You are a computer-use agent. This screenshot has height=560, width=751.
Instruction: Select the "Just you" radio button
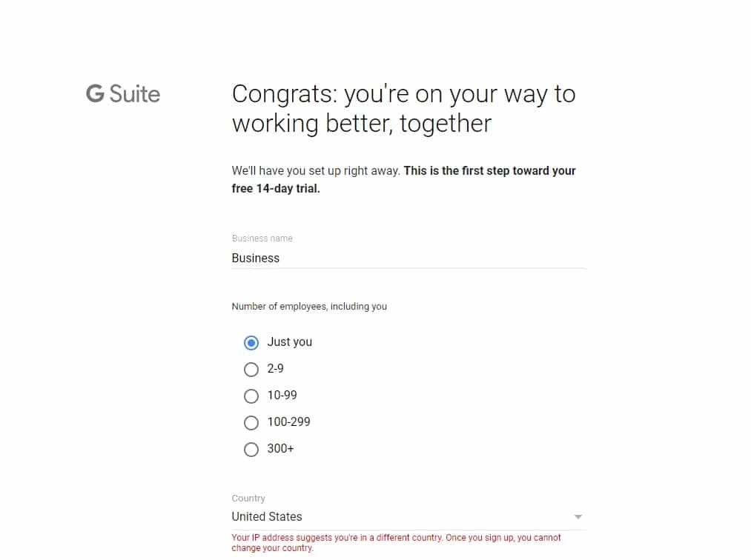[251, 342]
